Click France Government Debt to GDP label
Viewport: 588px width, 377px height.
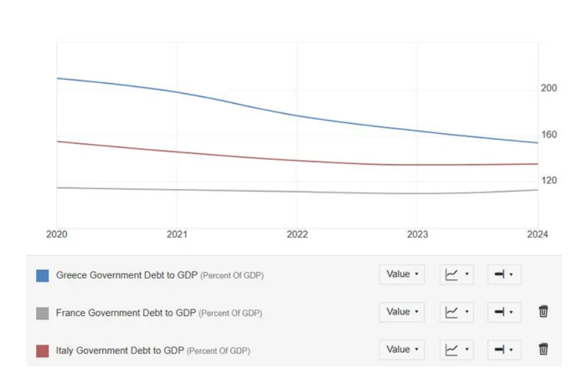pyautogui.click(x=126, y=313)
